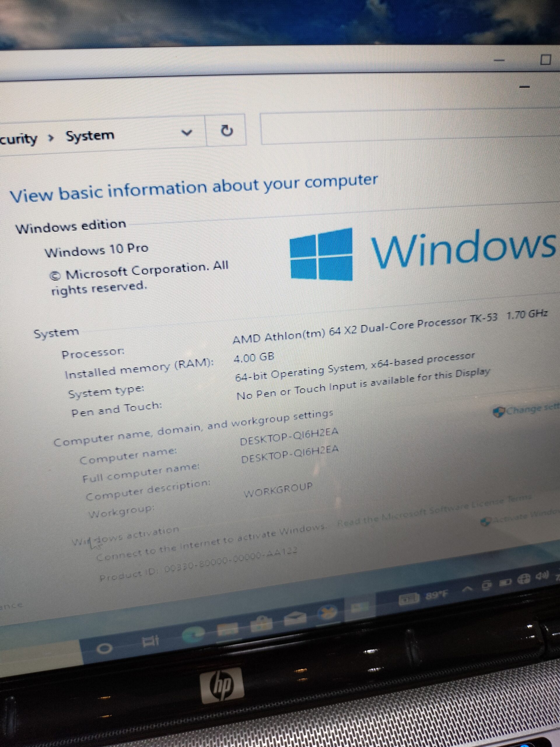
Task: Click the breadcrumb arrow before System
Action: coord(51,138)
